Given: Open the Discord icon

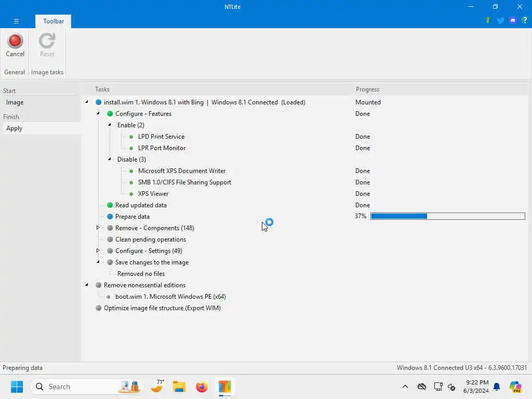Looking at the screenshot, I should pos(513,20).
